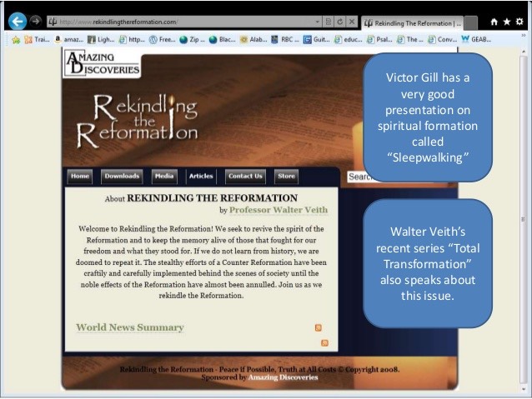
Task: Click the browser Back arrow button
Action: coord(18,22)
